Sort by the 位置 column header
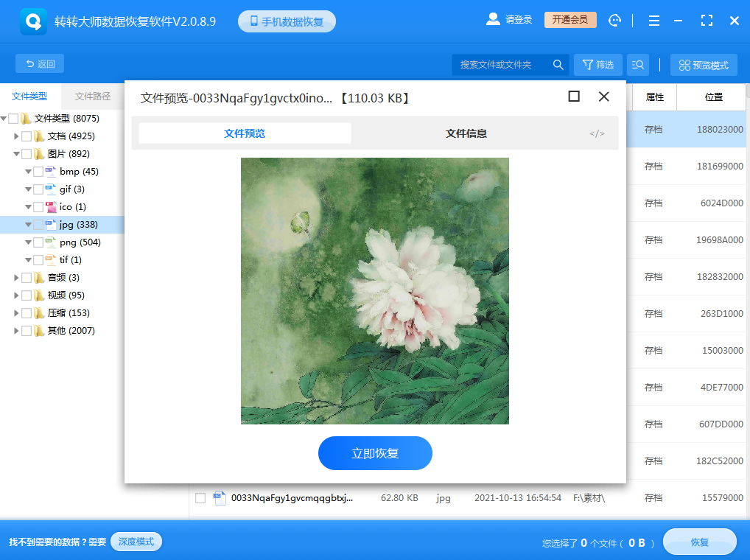 pos(713,97)
